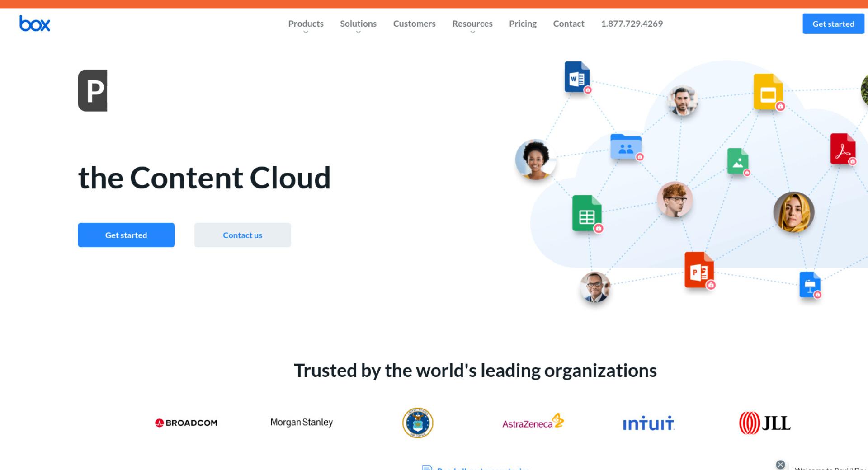
Task: Click Get started button in header
Action: [x=833, y=23]
